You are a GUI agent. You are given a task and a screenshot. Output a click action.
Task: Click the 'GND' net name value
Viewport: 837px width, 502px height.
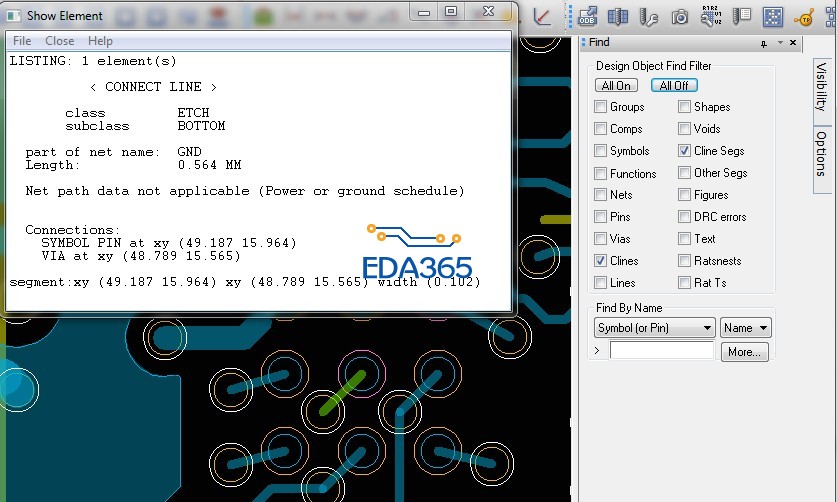(189, 152)
